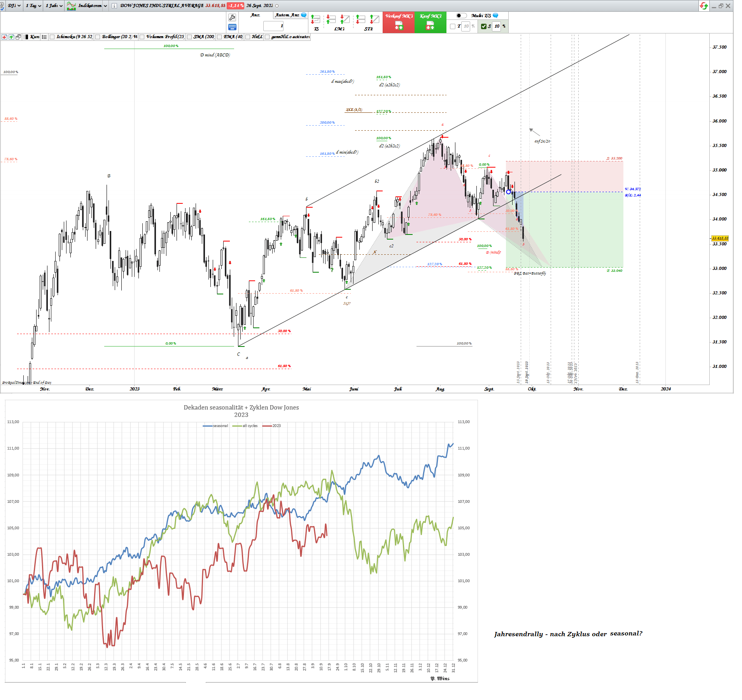This screenshot has height=700, width=742.
Task: Enable the Volumen Profil checkbox
Action: coord(142,37)
